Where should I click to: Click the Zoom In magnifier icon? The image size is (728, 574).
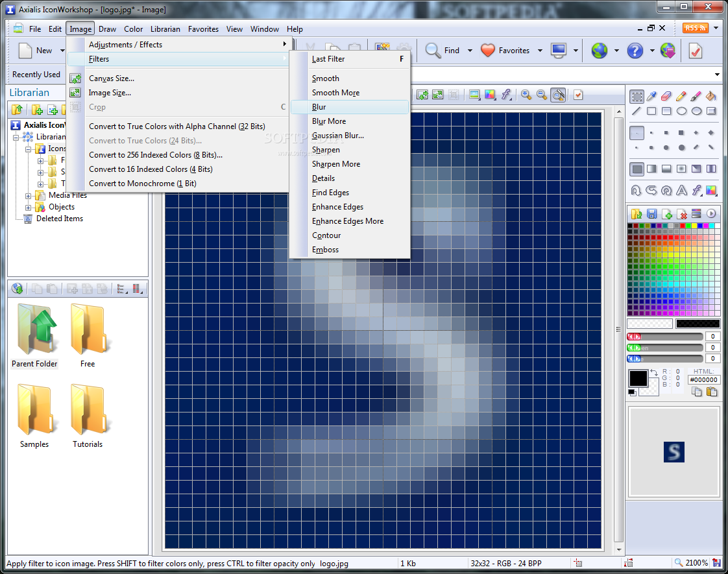click(526, 95)
